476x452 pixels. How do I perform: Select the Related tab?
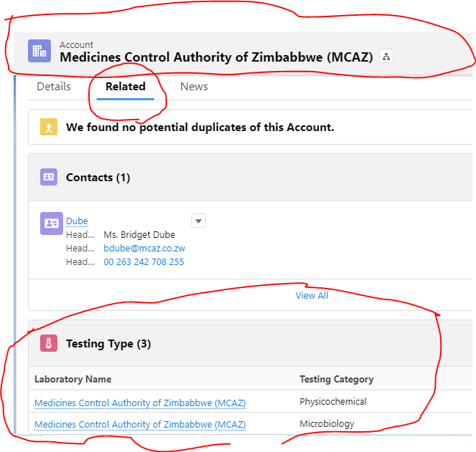pyautogui.click(x=125, y=87)
